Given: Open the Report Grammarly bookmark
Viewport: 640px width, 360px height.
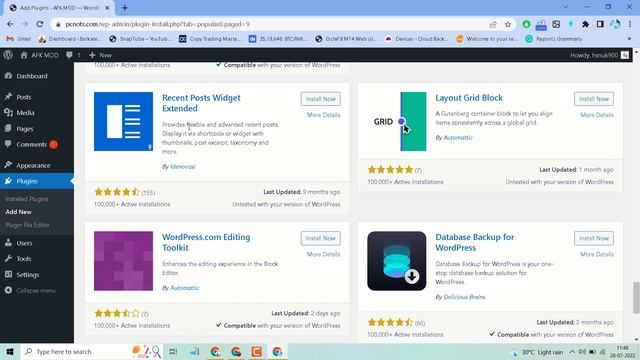Looking at the screenshot, I should (554, 39).
